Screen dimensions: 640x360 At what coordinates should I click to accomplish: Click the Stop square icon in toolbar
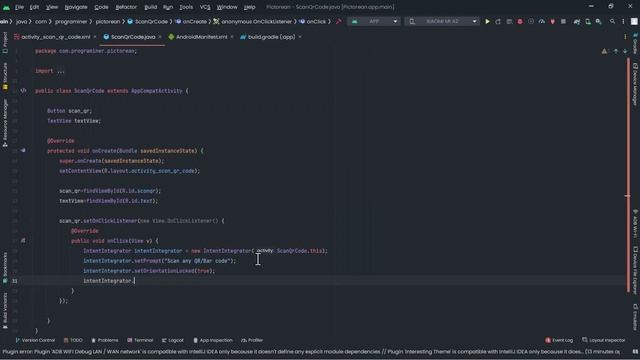[x=563, y=21]
